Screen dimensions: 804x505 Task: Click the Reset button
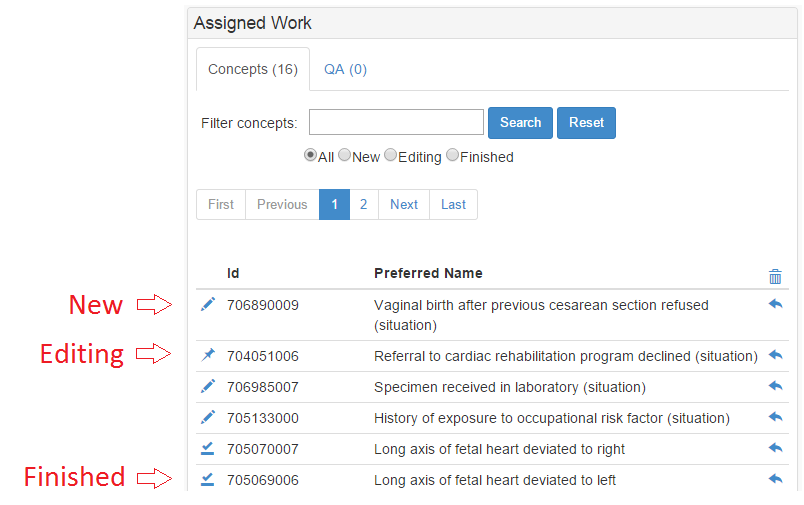[587, 123]
